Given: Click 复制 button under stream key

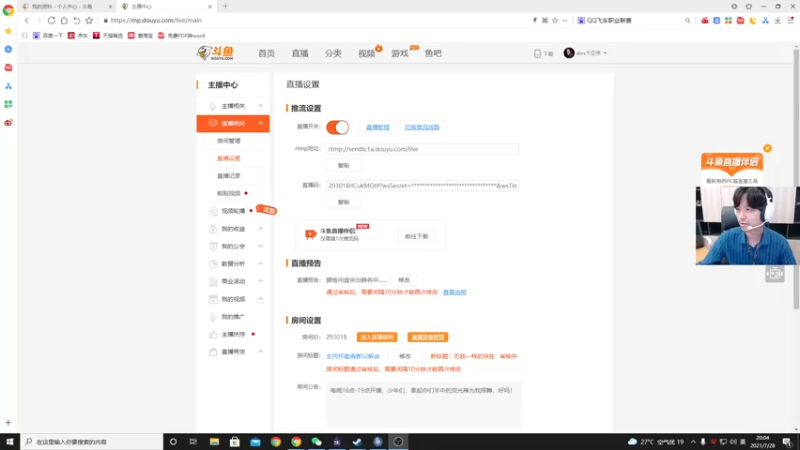Looking at the screenshot, I should tap(343, 202).
